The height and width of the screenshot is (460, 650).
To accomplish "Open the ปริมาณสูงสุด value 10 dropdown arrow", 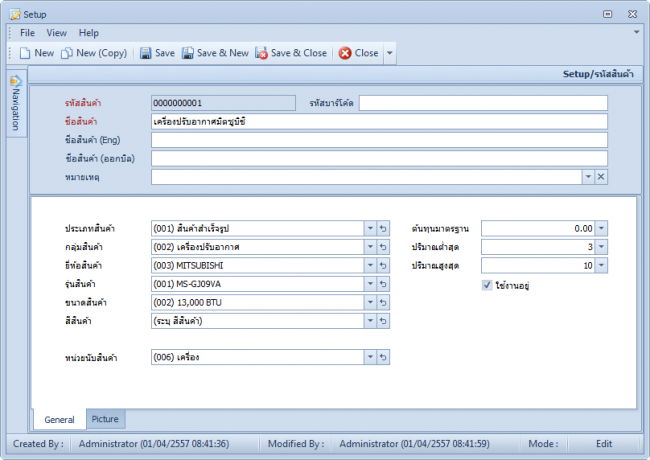I will [601, 265].
